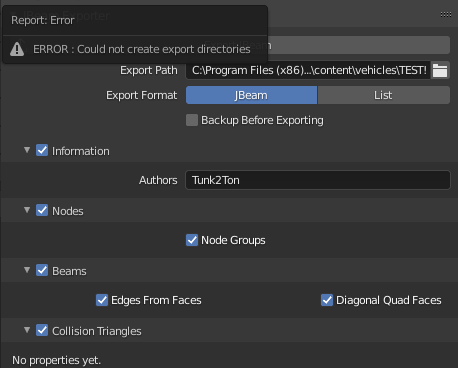Uncheck Edges From Faces
458x368 pixels.
tap(102, 300)
